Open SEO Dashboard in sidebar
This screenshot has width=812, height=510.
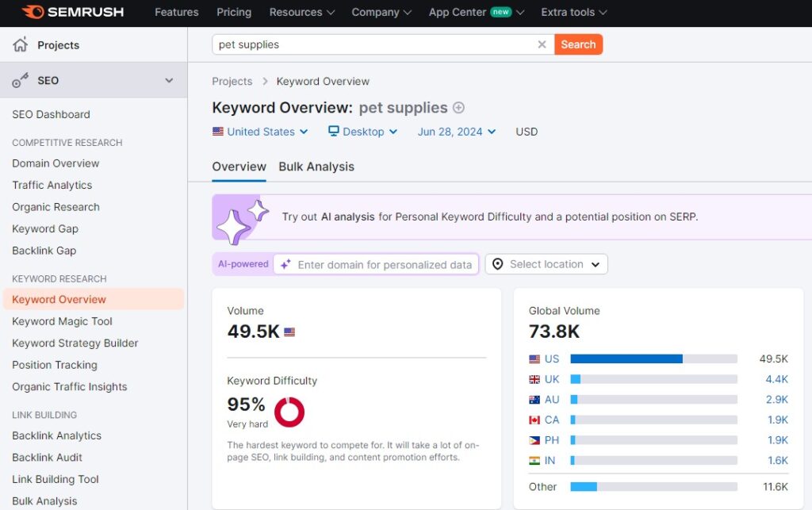point(51,114)
